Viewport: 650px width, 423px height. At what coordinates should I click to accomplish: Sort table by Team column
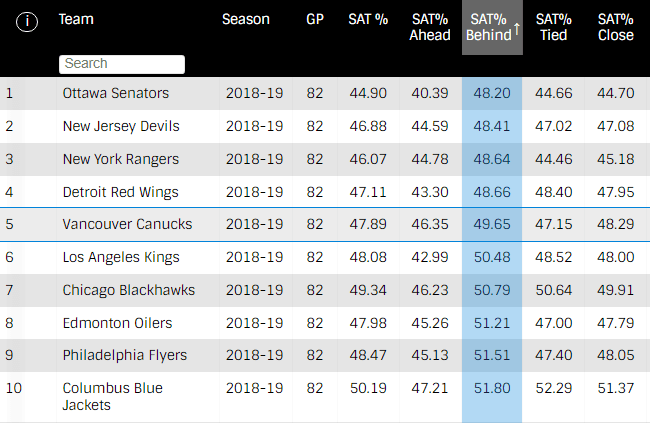tap(76, 19)
